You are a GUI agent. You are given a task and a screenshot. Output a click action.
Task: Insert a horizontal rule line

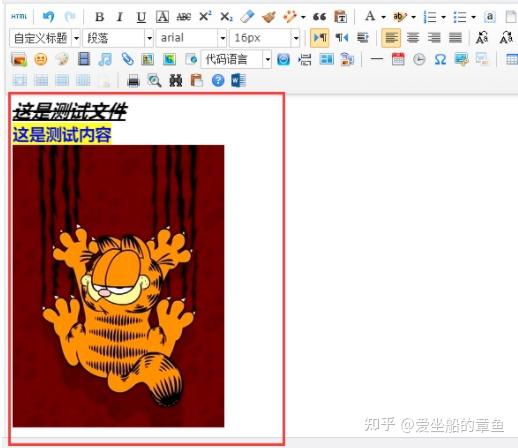click(377, 59)
